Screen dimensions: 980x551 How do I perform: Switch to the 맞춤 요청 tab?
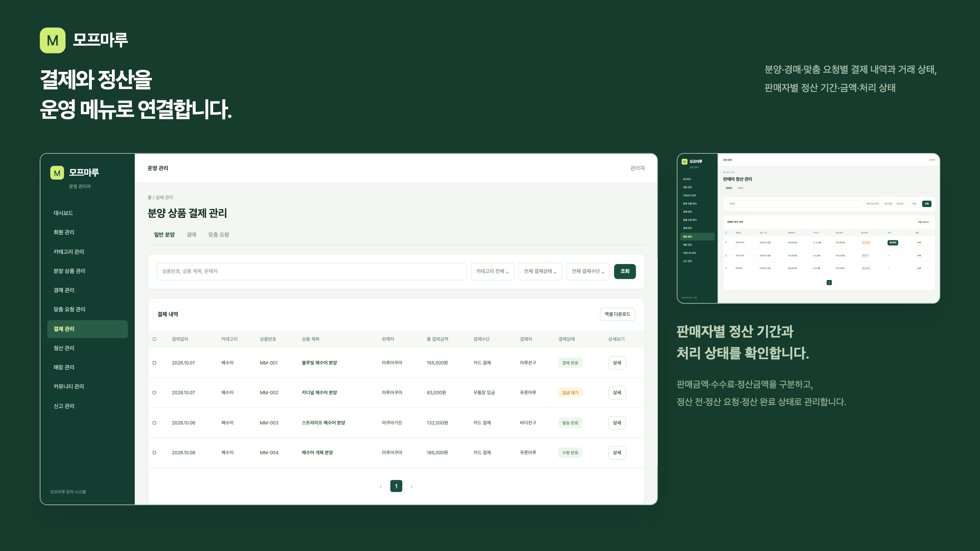pyautogui.click(x=218, y=235)
